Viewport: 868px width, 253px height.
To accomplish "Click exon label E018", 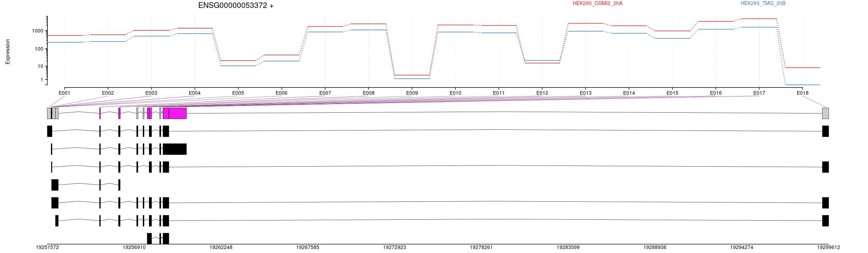I will pyautogui.click(x=803, y=93).
